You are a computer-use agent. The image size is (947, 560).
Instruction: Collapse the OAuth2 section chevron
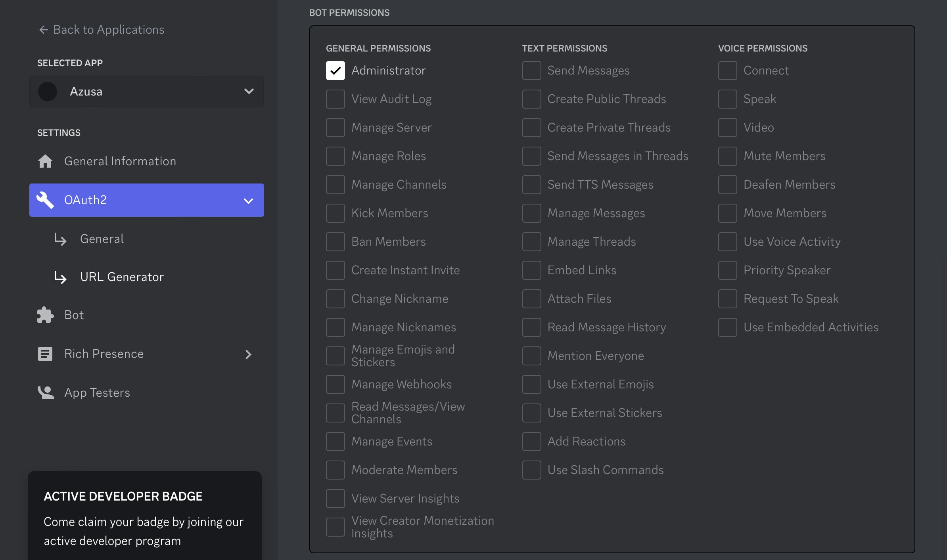[248, 201]
